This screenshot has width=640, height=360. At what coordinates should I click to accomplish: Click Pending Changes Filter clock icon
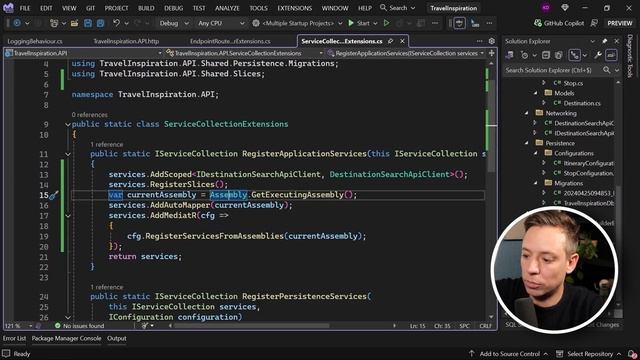click(524, 55)
